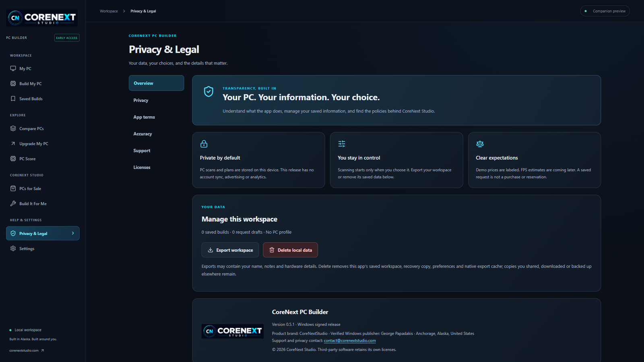Click the Delete local data button

[290, 250]
